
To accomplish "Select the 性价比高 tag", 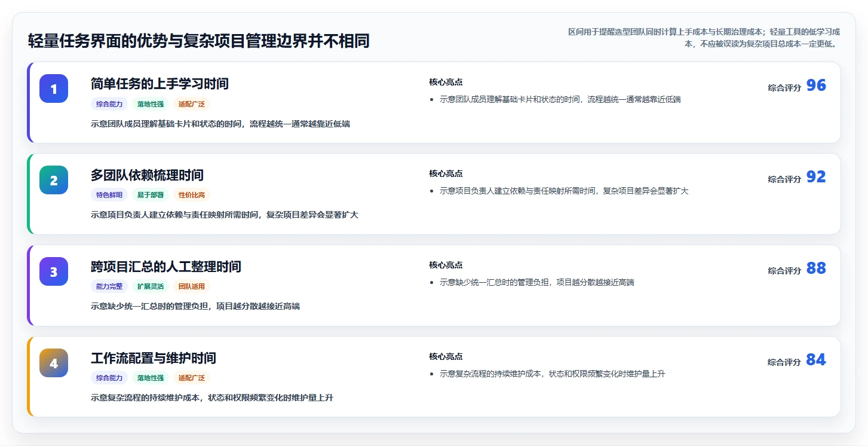I will tap(192, 195).
